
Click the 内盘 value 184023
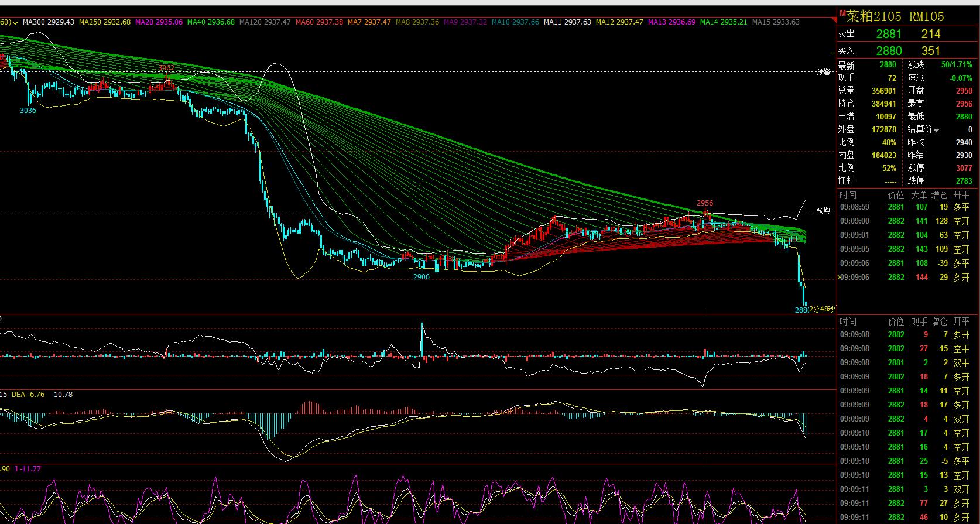pyautogui.click(x=883, y=155)
